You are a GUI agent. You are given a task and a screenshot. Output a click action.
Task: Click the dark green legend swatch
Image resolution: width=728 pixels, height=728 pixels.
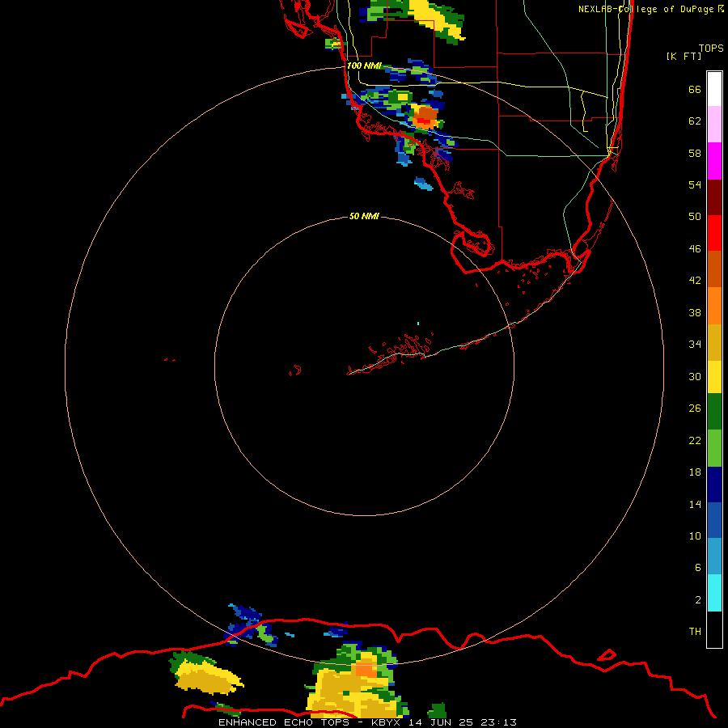tap(714, 412)
